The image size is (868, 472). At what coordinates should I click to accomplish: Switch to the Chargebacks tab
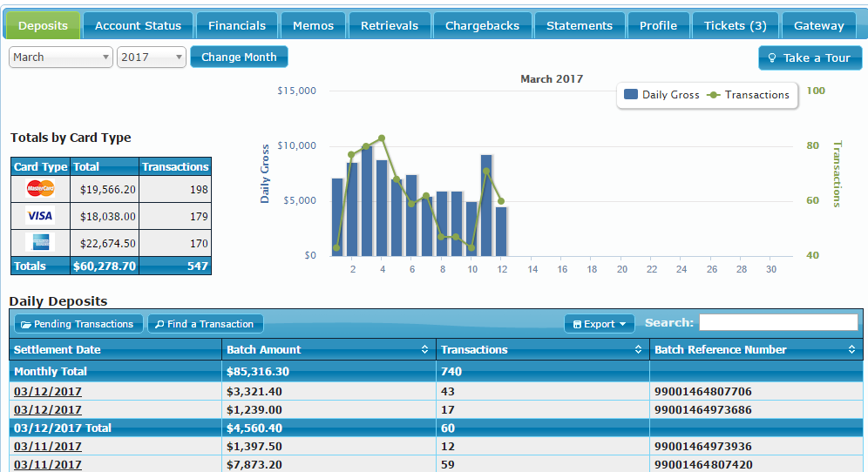pos(482,25)
